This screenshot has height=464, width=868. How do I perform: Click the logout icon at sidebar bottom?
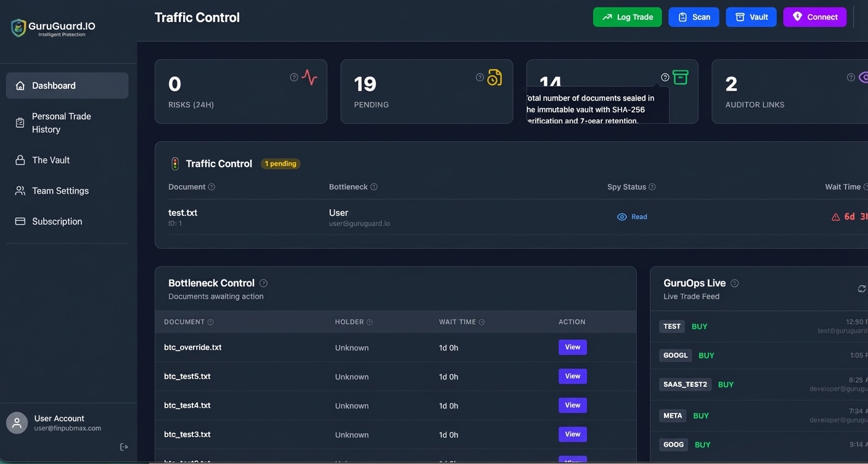coord(123,446)
